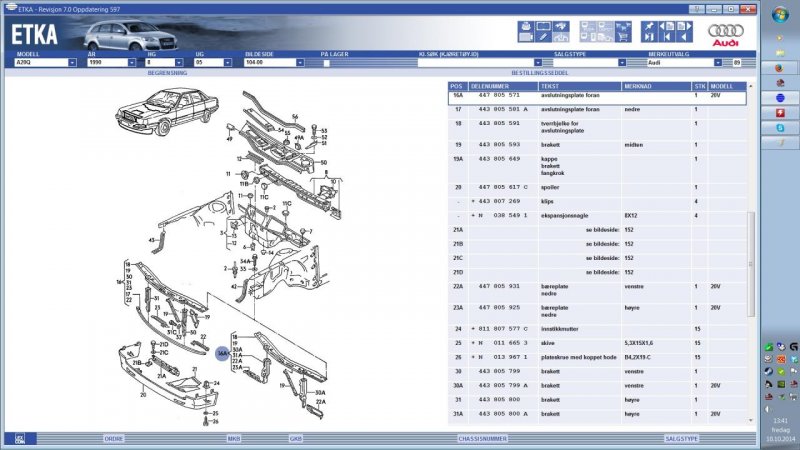Viewport: 800px width, 450px height.
Task: Click the PÅ LAGER slider
Action: point(327,63)
